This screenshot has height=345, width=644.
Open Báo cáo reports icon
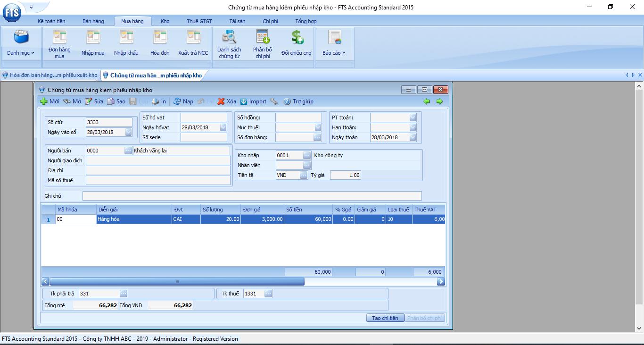(334, 43)
